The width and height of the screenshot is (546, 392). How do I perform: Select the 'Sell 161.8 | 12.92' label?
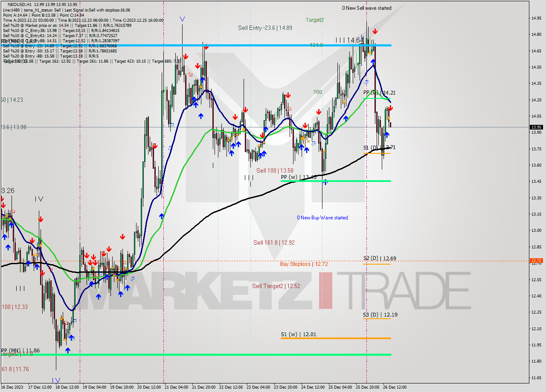click(x=274, y=242)
